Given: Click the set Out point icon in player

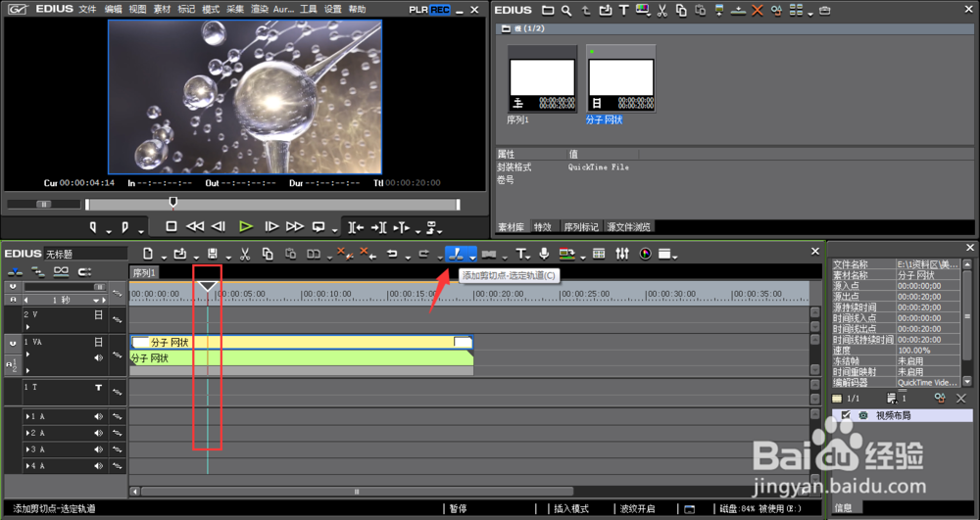Looking at the screenshot, I should point(125,227).
